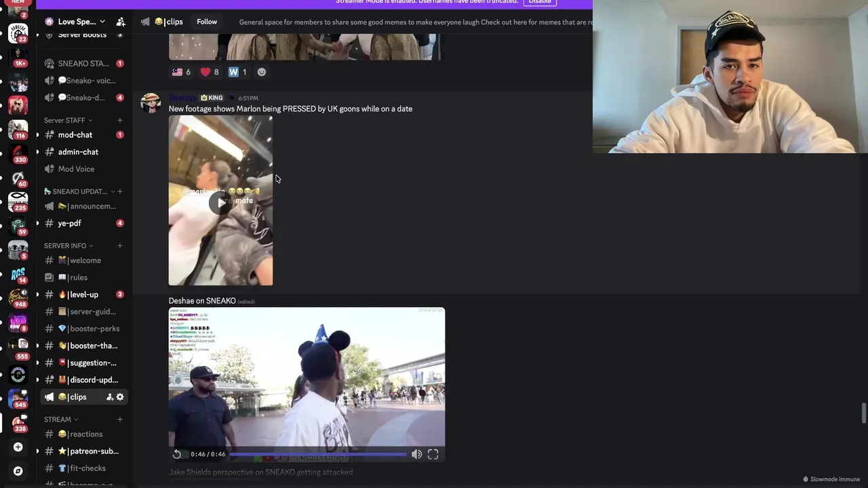This screenshot has width=868, height=488.
Task: Open the fit-checks channel
Action: 84,468
